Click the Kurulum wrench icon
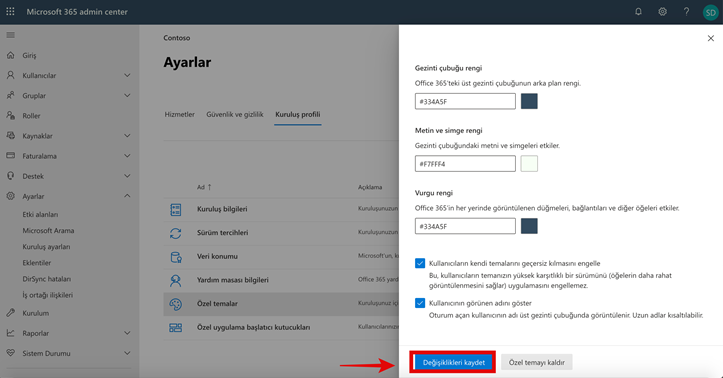Viewport: 723px width, 378px height. [11, 313]
